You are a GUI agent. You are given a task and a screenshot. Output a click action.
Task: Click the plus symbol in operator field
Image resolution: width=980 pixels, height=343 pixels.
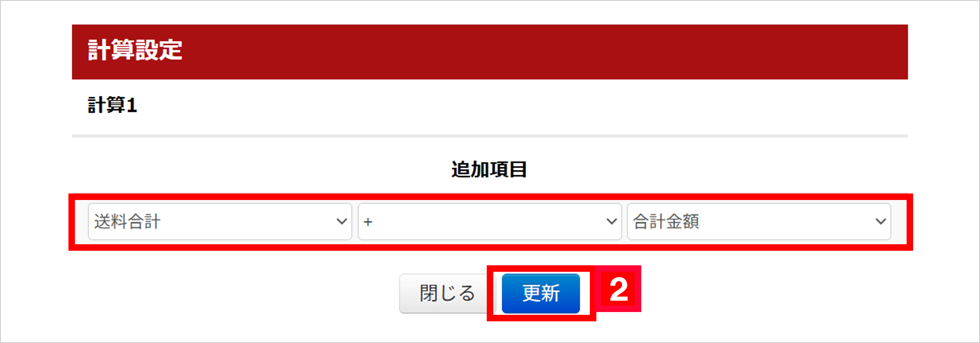pos(368,222)
